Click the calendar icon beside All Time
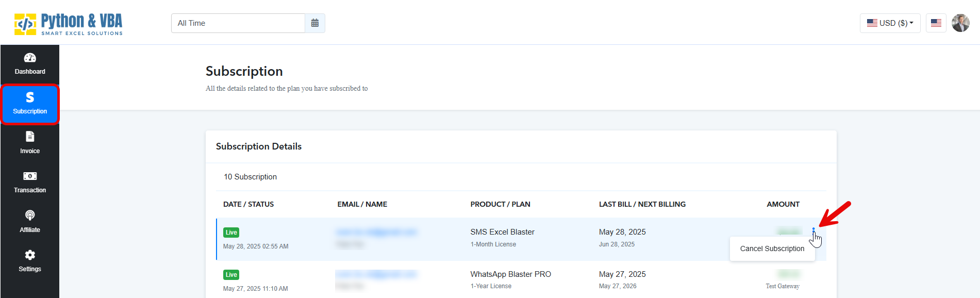This screenshot has width=980, height=298. click(315, 23)
